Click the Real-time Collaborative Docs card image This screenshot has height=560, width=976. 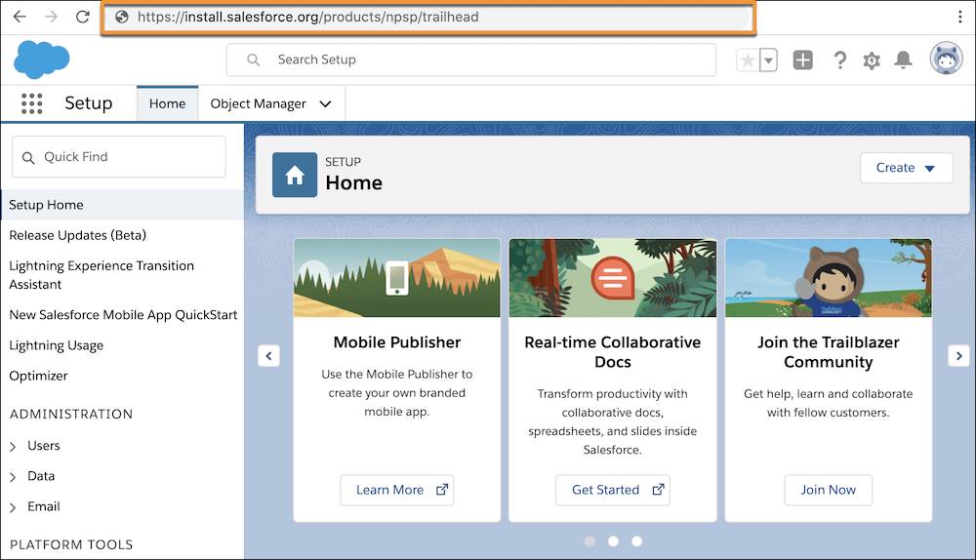(x=613, y=278)
